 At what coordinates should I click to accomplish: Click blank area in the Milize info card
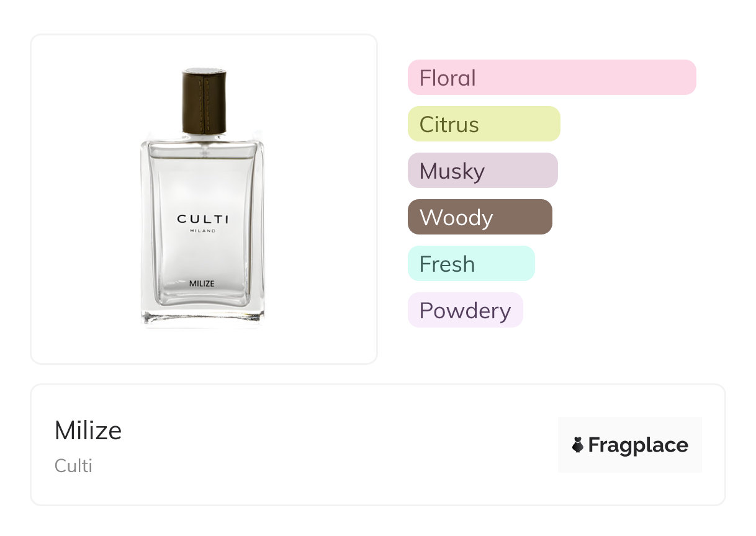(341, 447)
